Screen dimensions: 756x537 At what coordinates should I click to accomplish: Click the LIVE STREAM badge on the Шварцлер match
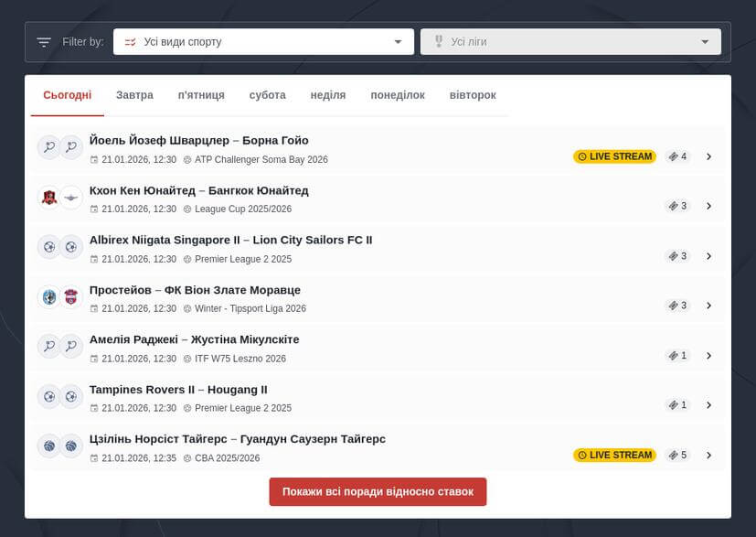pyautogui.click(x=614, y=156)
